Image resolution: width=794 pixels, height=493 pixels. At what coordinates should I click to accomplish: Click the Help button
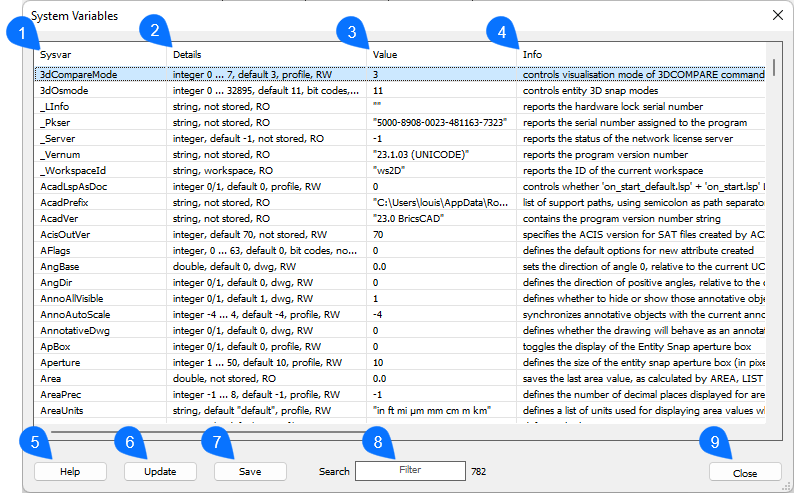tap(69, 471)
